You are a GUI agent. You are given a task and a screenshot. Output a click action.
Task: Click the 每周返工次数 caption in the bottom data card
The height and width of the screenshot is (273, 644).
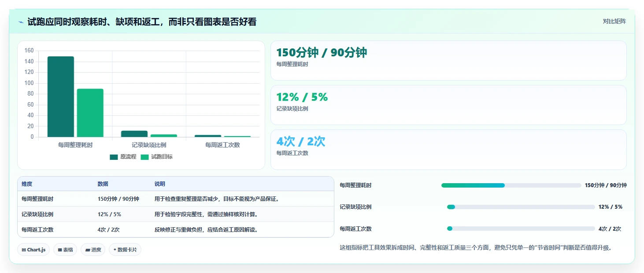click(292, 153)
